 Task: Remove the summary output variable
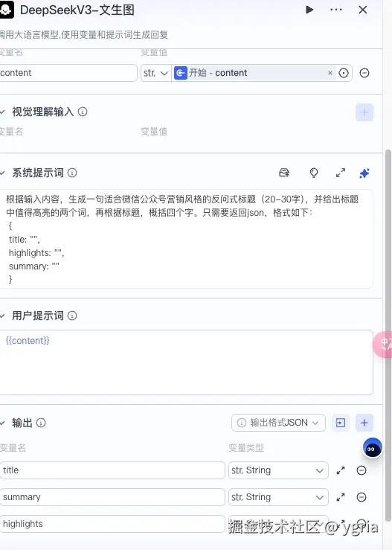[x=362, y=497]
